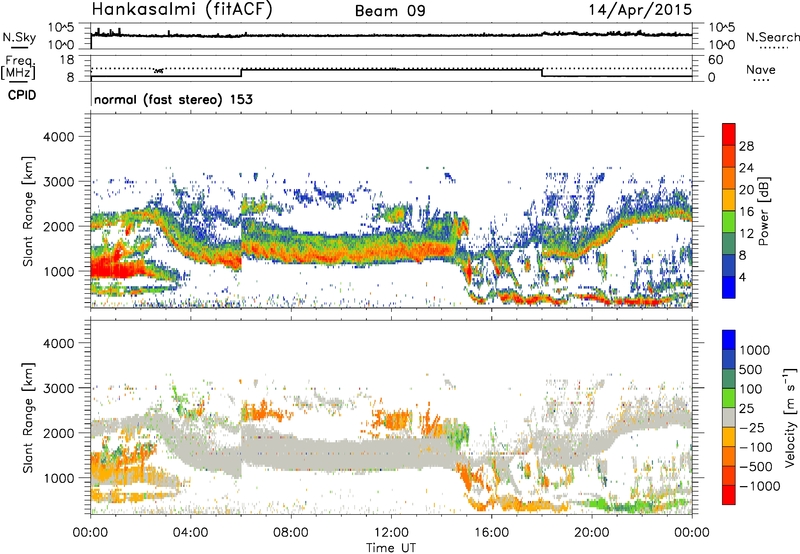Click the 12:00 time axis tick label
Screen dimensions: 800x554
(x=391, y=533)
